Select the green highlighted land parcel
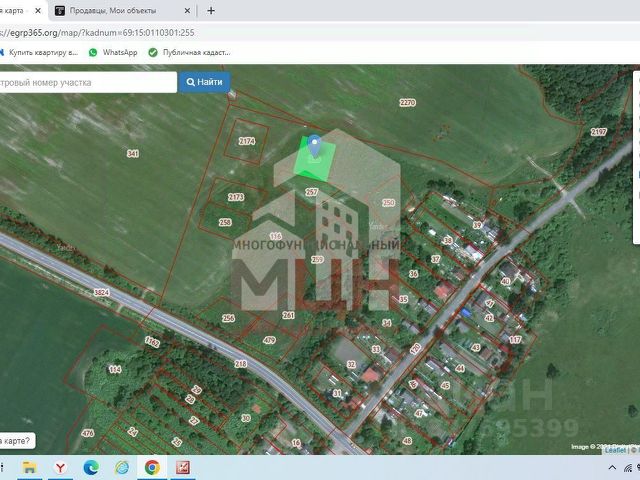This screenshot has height=480, width=640. click(315, 159)
